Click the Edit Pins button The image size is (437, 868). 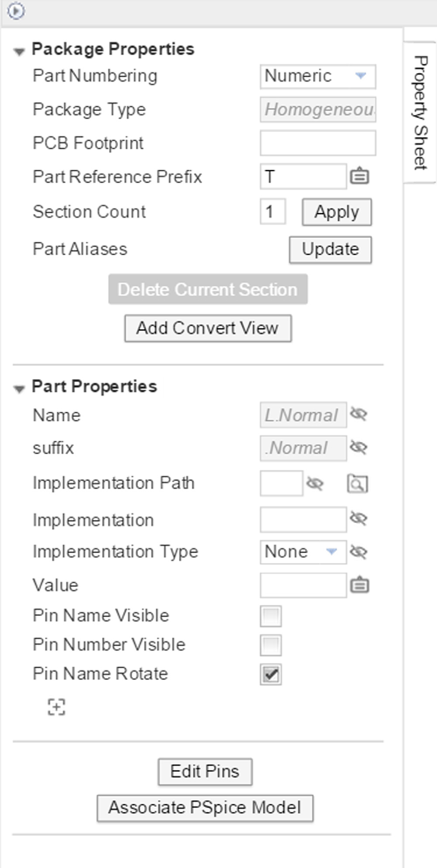tap(205, 772)
